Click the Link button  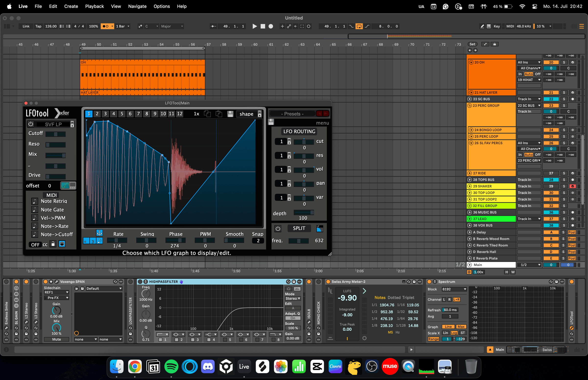click(26, 26)
